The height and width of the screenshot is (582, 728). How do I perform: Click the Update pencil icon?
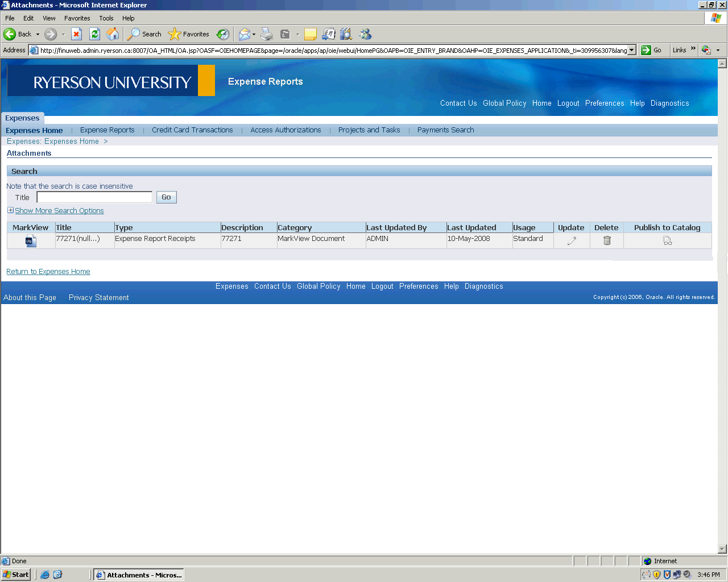coord(572,241)
